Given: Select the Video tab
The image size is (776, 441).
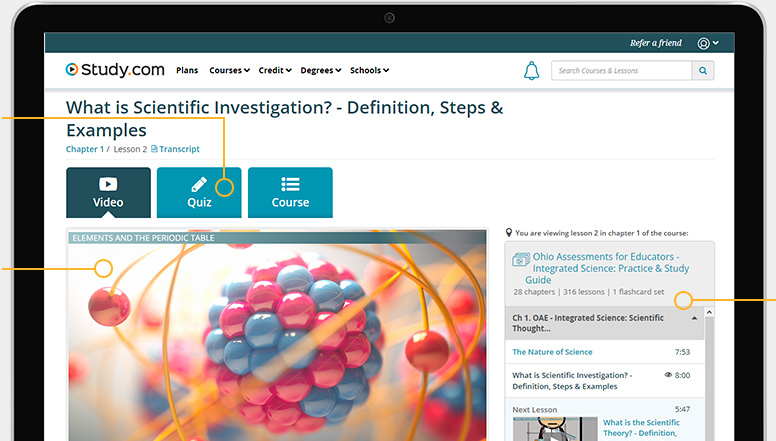Looking at the screenshot, I should click(x=108, y=192).
